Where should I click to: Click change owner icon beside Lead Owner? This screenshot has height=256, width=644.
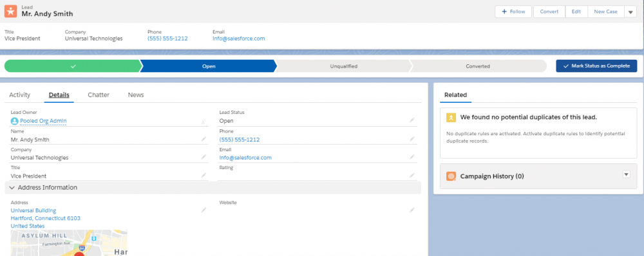204,121
